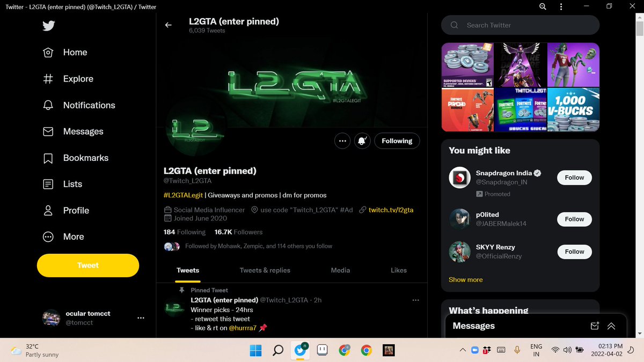Switch to the Media tab
The height and width of the screenshot is (362, 644).
point(340,270)
